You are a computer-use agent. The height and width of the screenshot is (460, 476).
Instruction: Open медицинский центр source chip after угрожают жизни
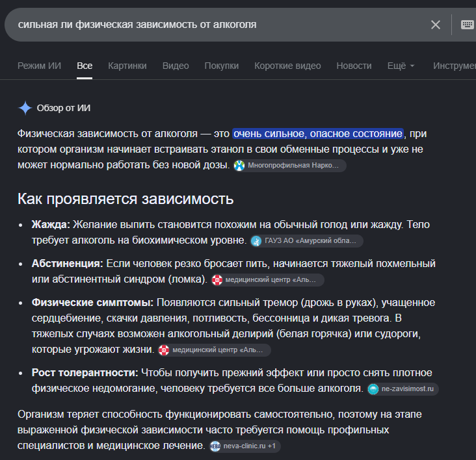point(215,350)
